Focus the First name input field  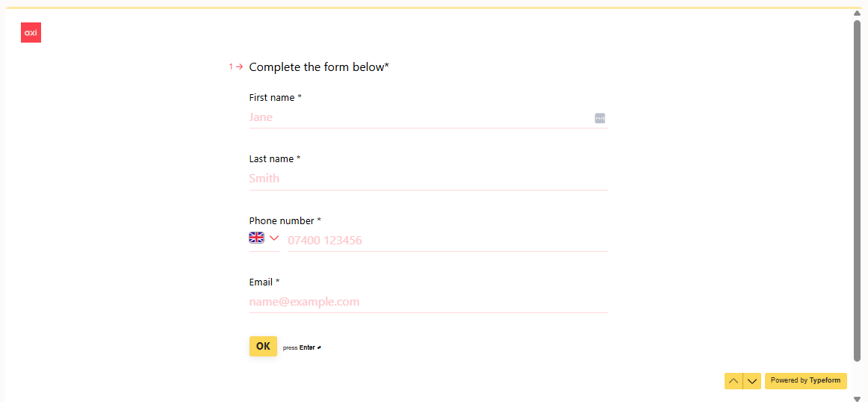[418, 117]
